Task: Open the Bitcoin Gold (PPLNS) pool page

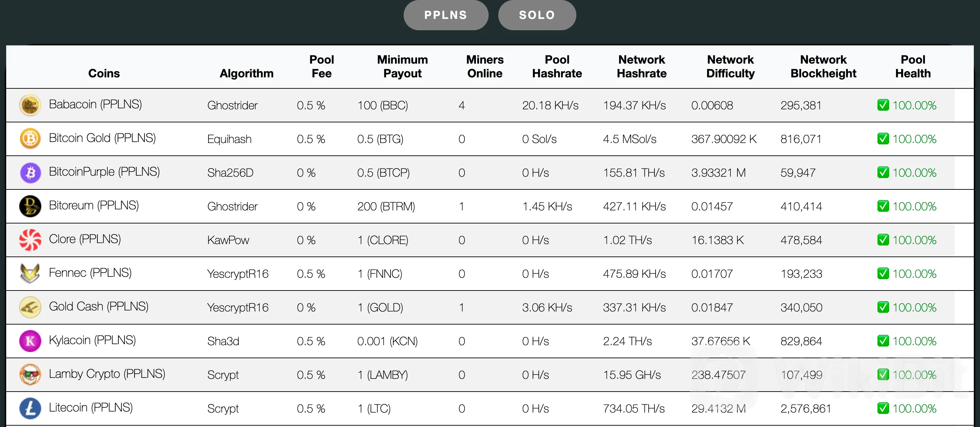Action: [x=102, y=139]
